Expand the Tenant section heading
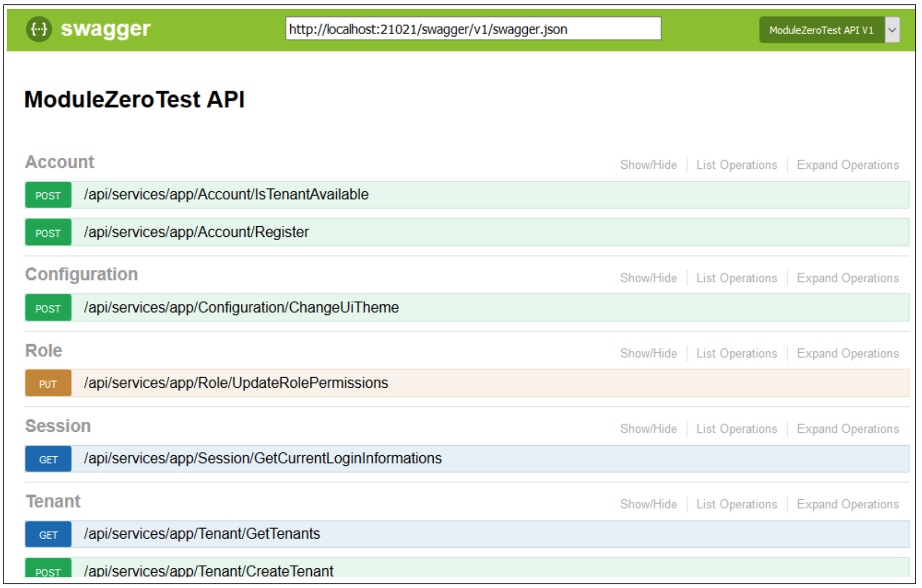922x588 pixels. point(53,501)
